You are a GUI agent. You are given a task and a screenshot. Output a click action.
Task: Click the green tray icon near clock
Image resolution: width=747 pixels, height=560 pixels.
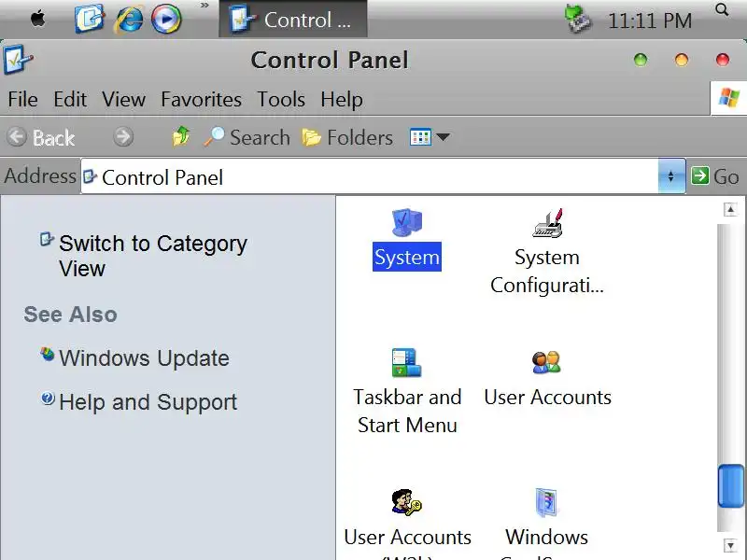click(578, 19)
